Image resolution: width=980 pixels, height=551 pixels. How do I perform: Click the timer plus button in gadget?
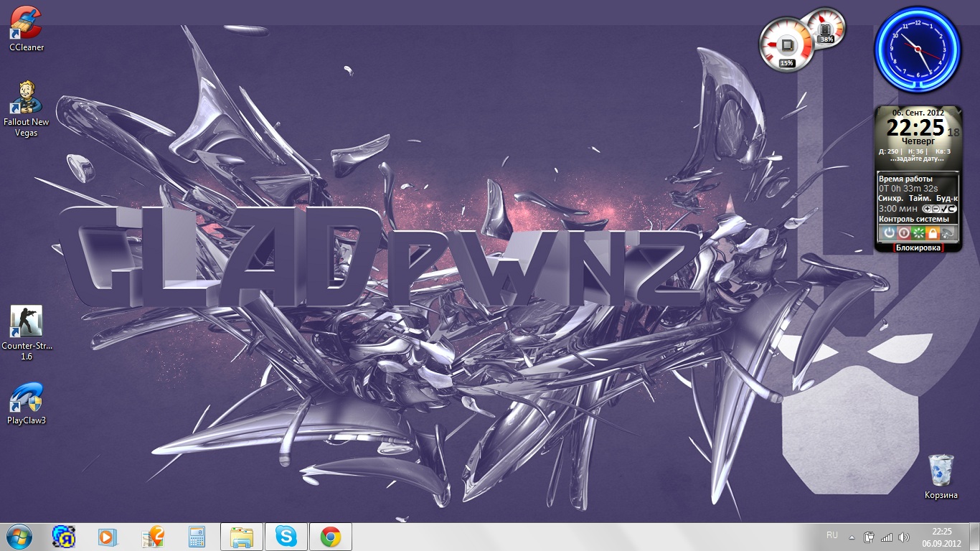926,209
